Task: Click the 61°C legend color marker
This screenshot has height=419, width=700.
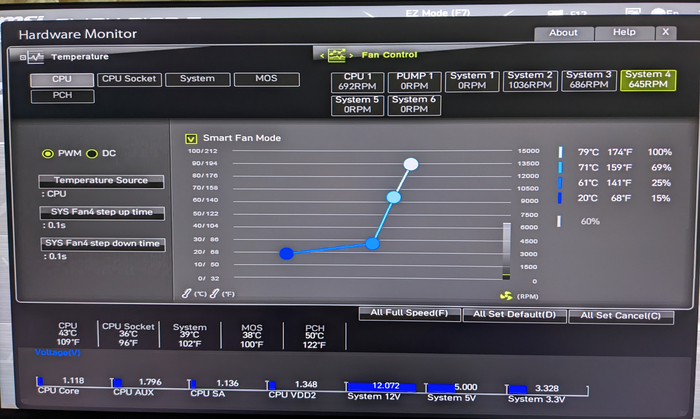Action: (x=560, y=183)
